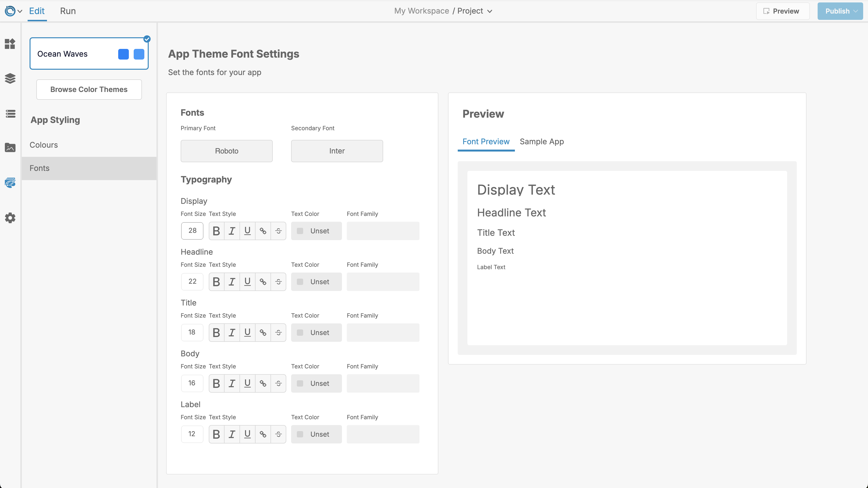Image resolution: width=868 pixels, height=488 pixels.
Task: Click link style icon in Headline row
Action: (x=263, y=282)
